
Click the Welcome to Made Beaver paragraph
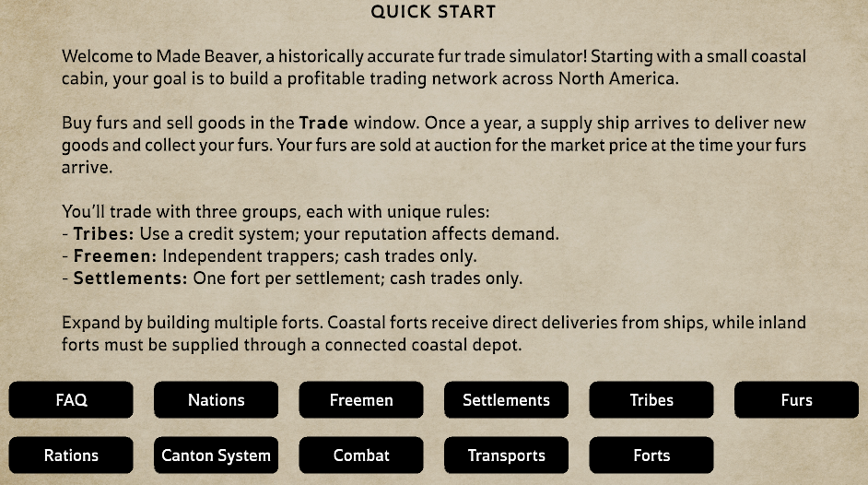433,67
